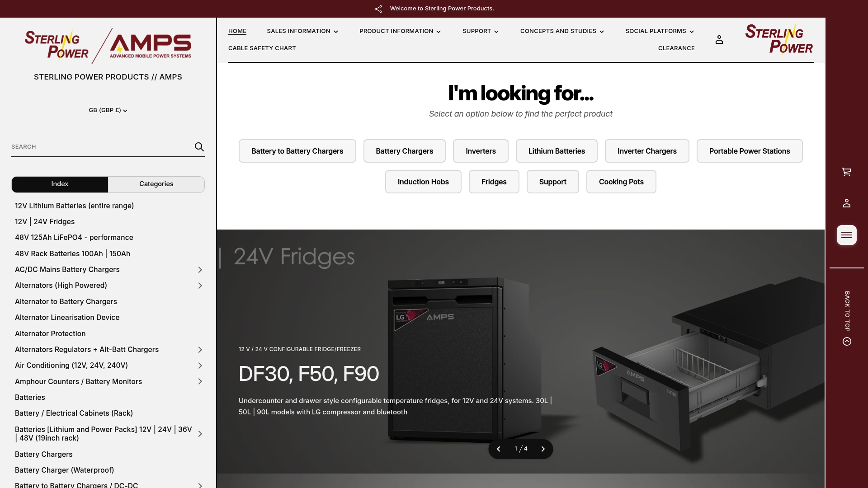The width and height of the screenshot is (868, 488).
Task: Click the search magnifier icon
Action: click(x=199, y=147)
